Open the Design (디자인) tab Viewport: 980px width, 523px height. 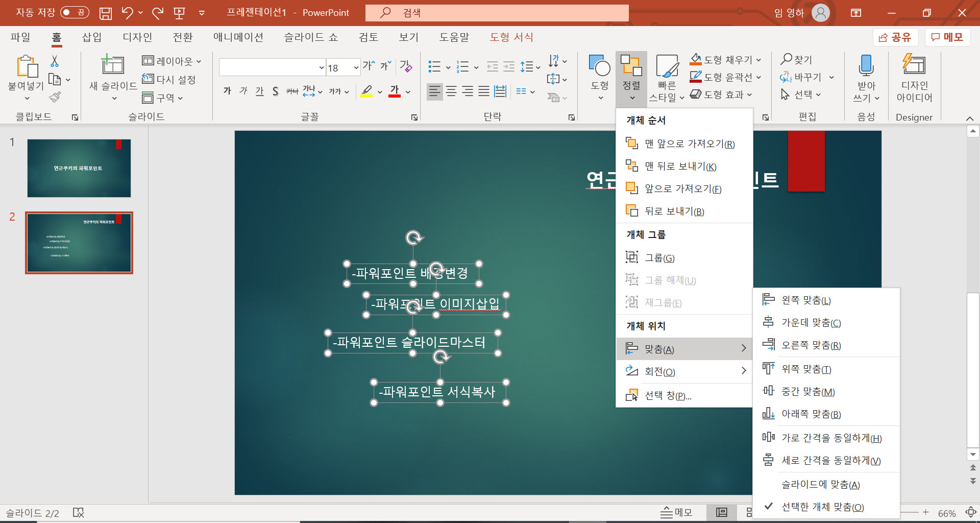(x=137, y=37)
